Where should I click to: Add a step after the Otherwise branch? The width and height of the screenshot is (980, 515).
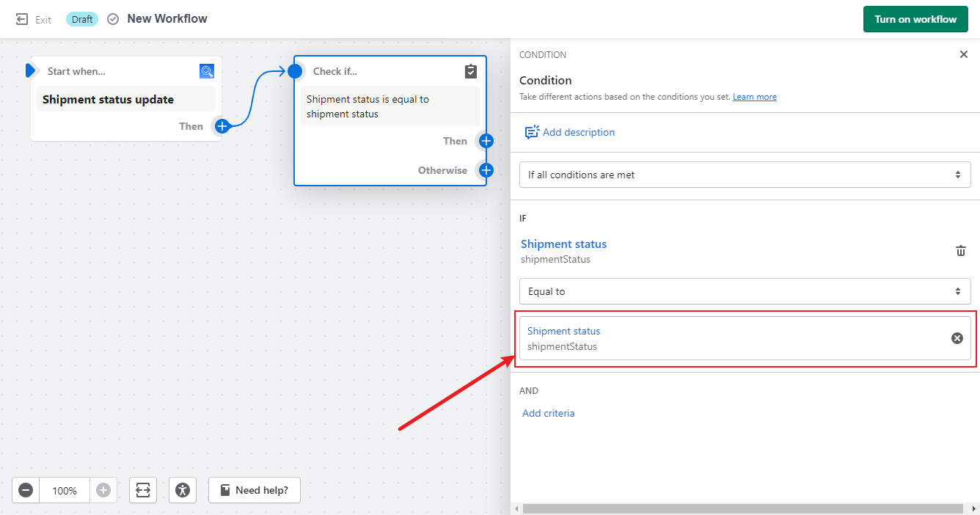(x=486, y=170)
